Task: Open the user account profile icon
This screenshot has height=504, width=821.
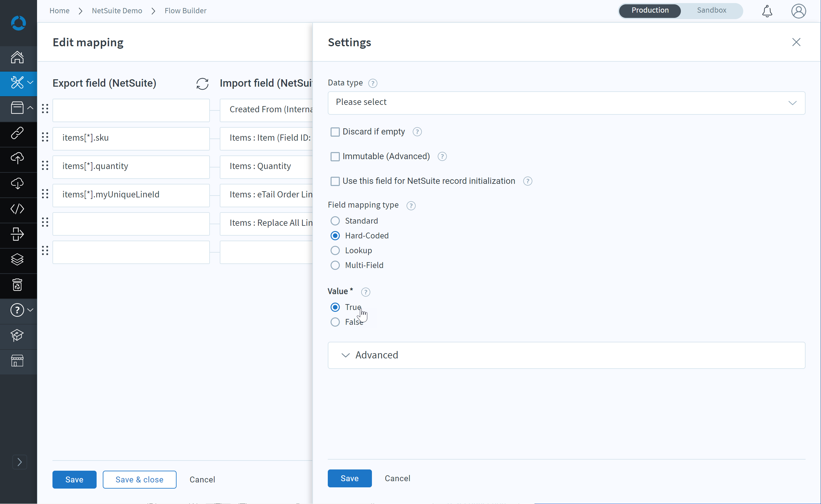Action: click(x=798, y=11)
